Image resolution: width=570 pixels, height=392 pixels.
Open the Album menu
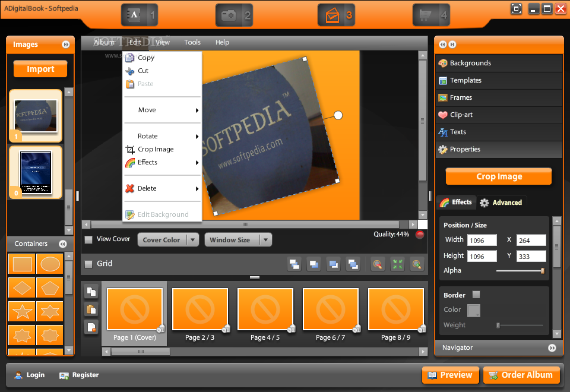[x=104, y=42]
